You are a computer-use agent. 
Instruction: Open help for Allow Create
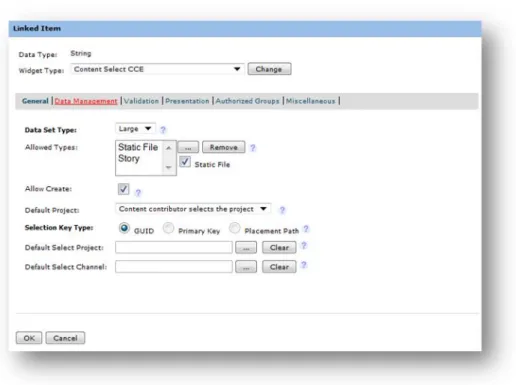tap(138, 193)
